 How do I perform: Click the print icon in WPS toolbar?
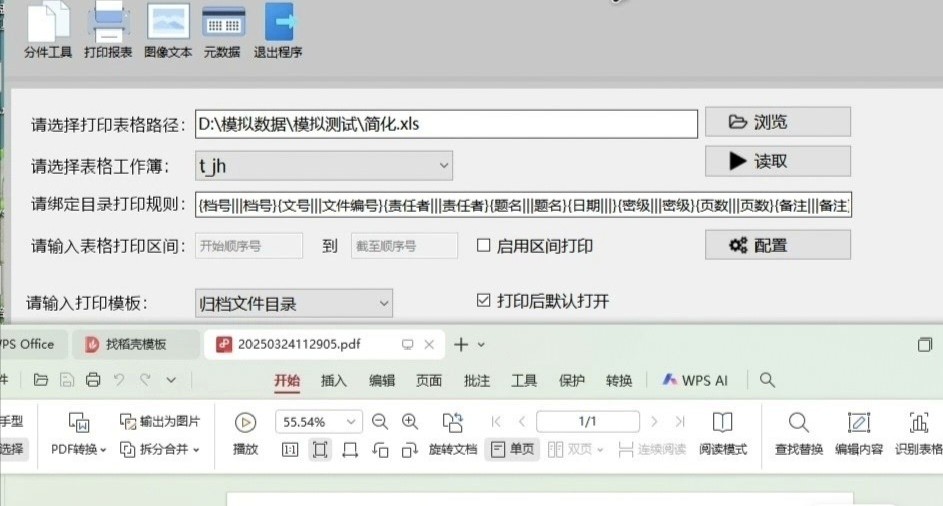93,380
